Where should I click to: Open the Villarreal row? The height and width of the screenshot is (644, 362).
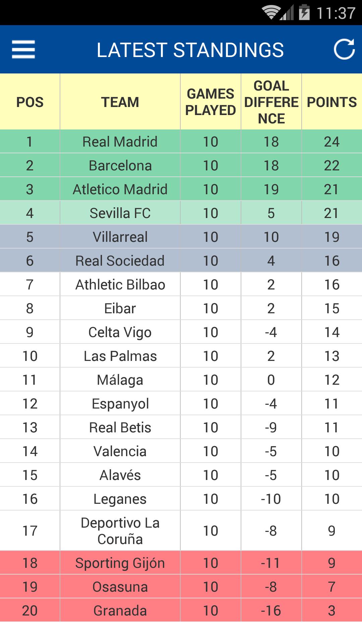(x=181, y=237)
